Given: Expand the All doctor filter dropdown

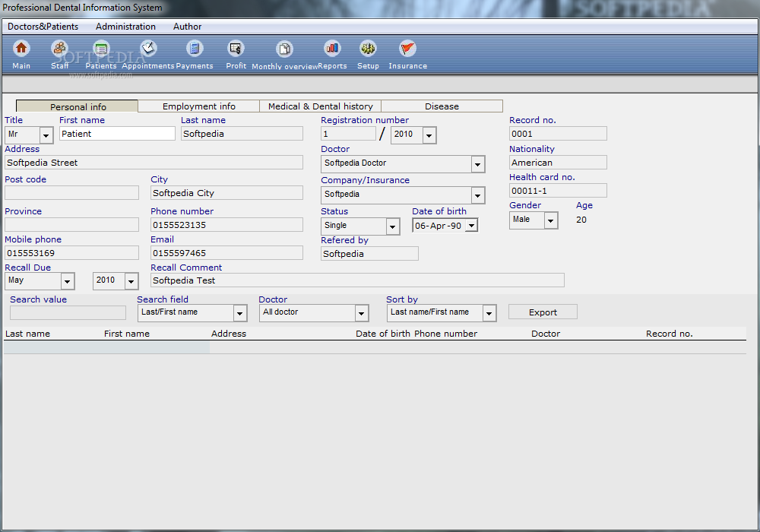Looking at the screenshot, I should (362, 313).
